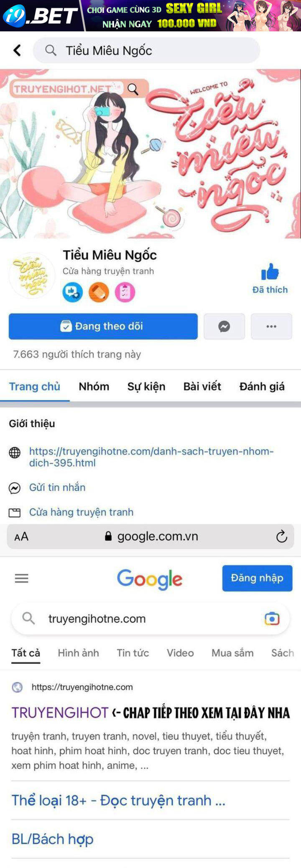Click the blue badge icon under page name
301x868 pixels.
72,292
